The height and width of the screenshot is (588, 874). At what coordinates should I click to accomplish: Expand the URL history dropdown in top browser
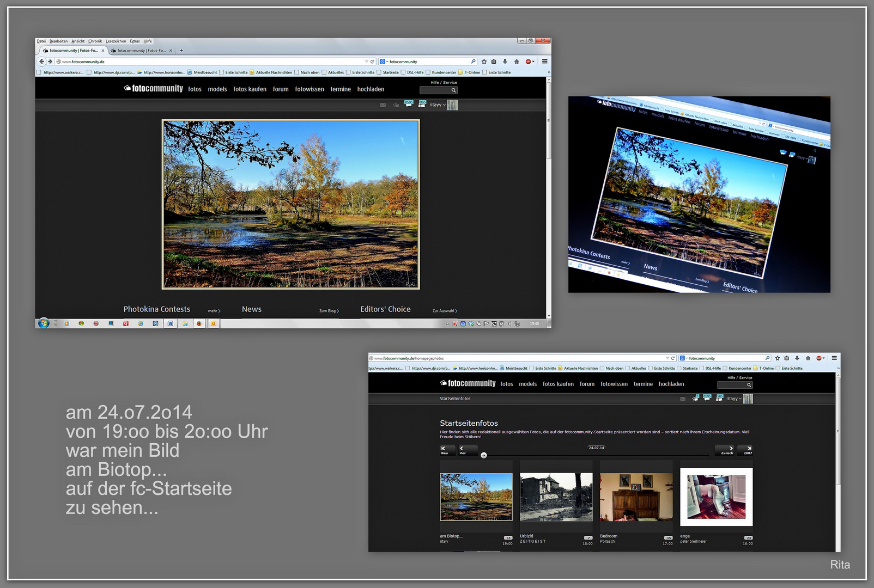(367, 62)
